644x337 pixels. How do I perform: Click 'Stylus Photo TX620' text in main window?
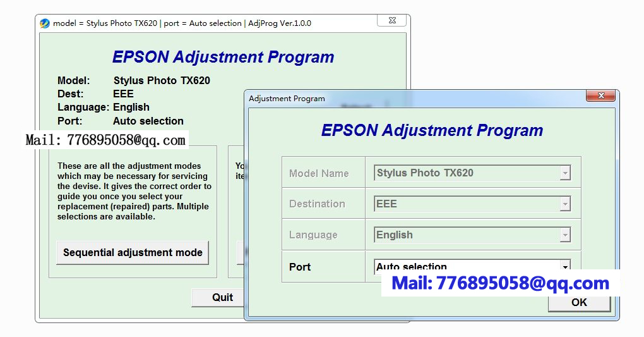click(162, 81)
